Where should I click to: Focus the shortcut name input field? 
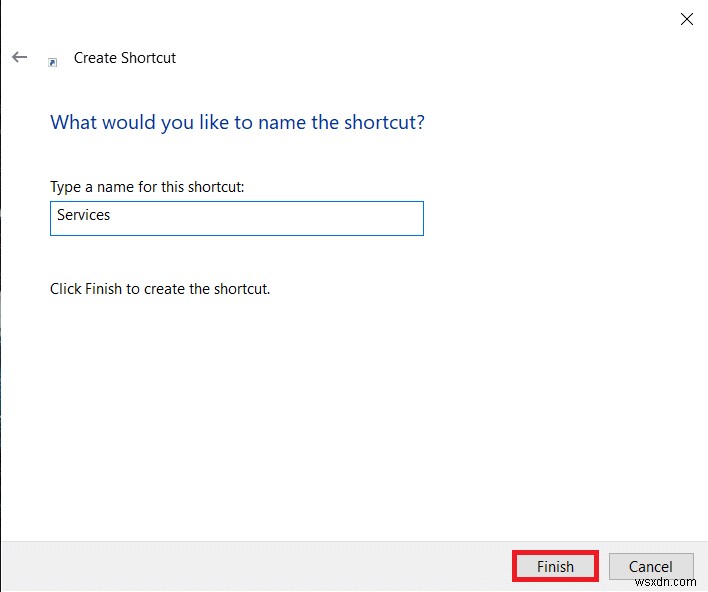coord(237,218)
